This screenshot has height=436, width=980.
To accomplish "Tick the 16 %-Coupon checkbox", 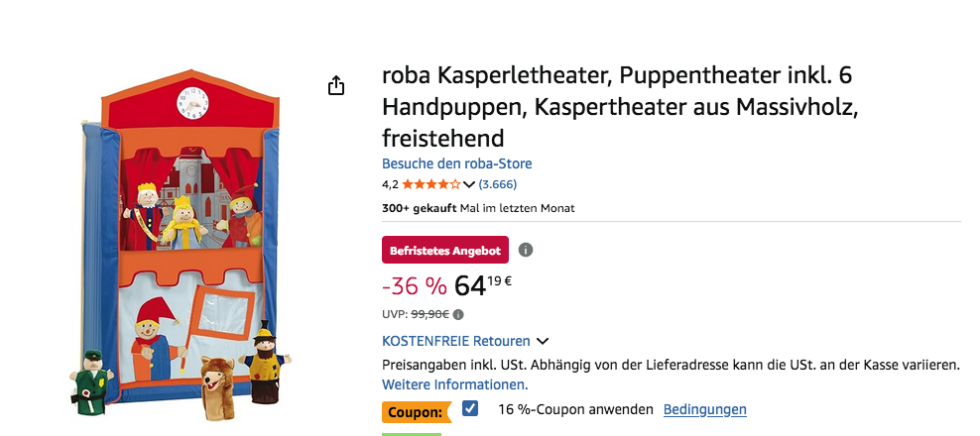I will (x=470, y=408).
